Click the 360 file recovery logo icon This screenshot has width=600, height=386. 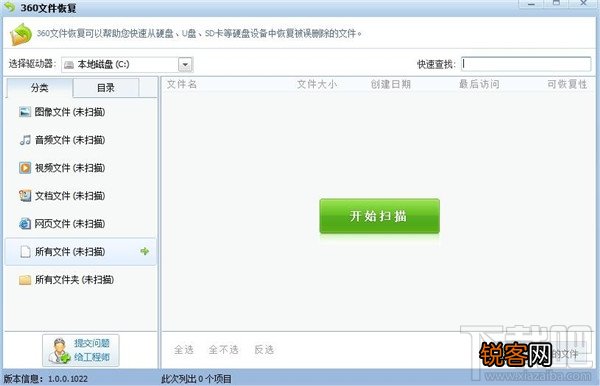(x=20, y=34)
